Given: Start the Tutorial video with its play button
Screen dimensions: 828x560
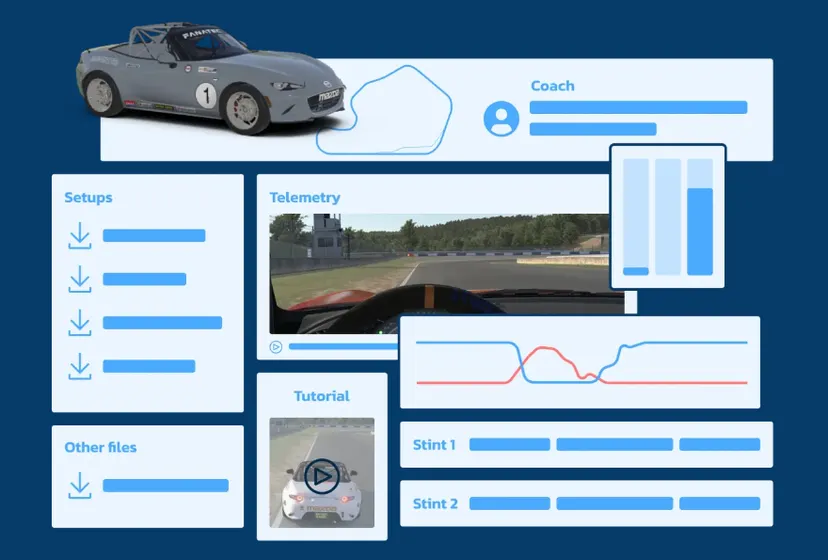Looking at the screenshot, I should point(322,477).
